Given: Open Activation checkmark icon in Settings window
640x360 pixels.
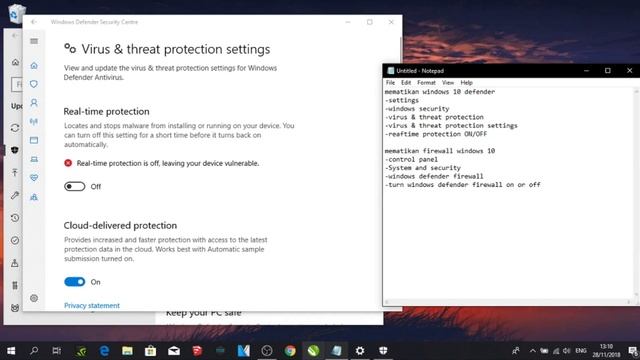Looking at the screenshot, I should (15, 240).
